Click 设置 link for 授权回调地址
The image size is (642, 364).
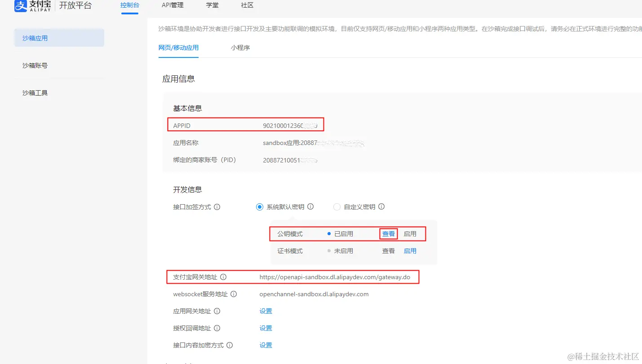(x=266, y=328)
